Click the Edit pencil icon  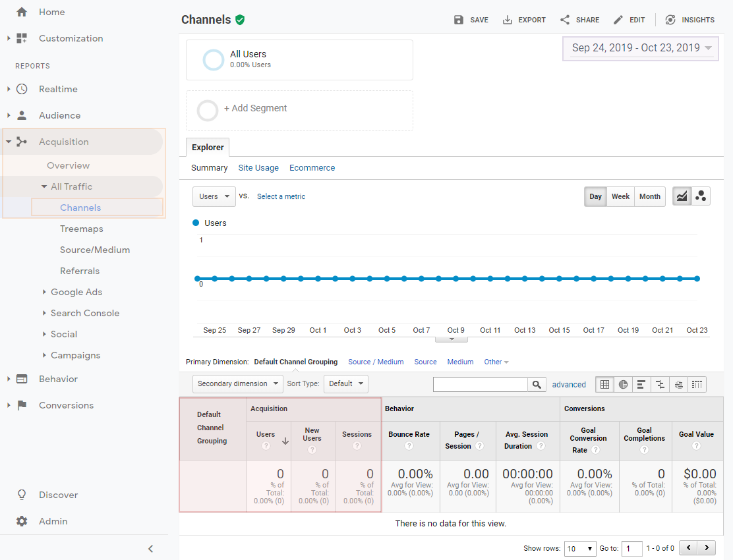618,20
